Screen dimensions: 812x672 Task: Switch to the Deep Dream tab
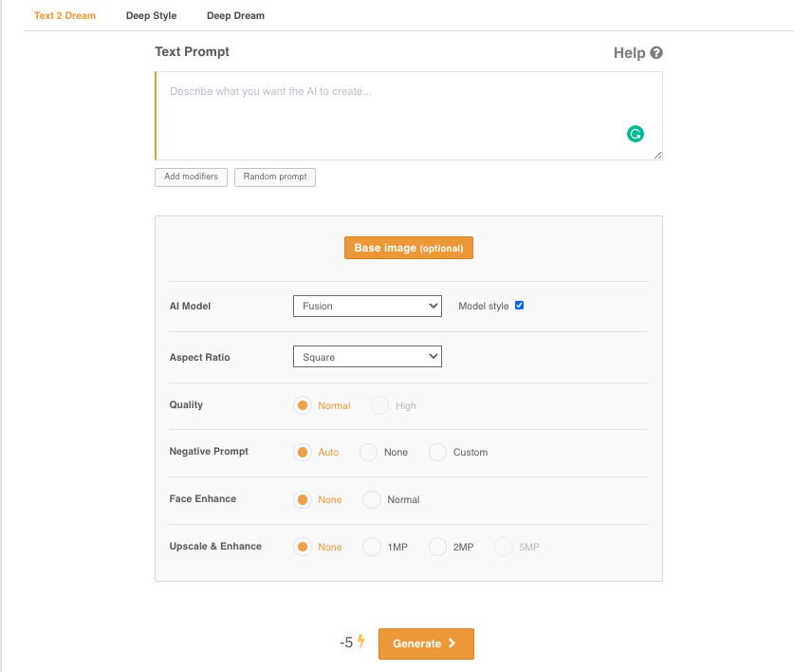coord(235,15)
